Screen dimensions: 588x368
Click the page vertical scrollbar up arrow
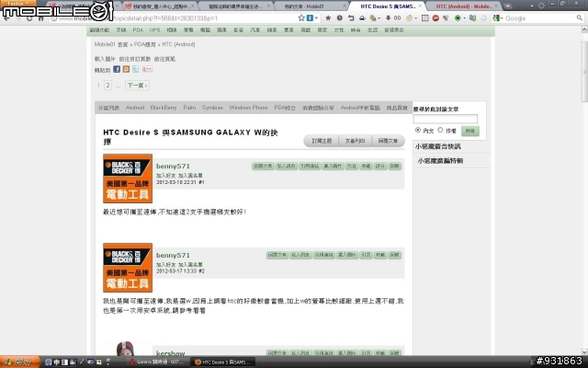pyautogui.click(x=584, y=29)
